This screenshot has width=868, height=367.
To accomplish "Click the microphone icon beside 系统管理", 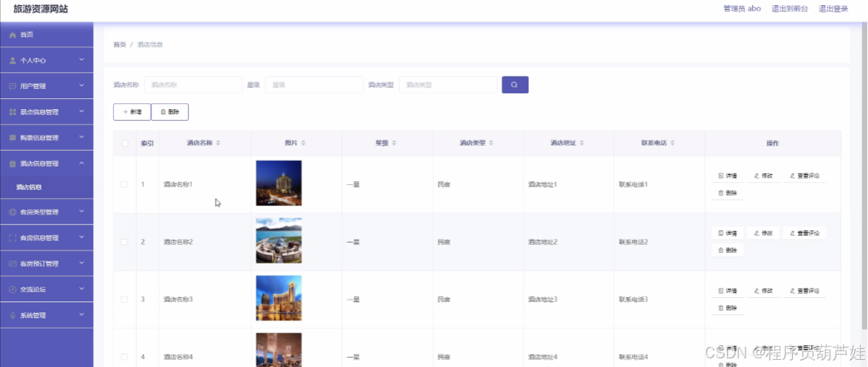I will [x=12, y=315].
